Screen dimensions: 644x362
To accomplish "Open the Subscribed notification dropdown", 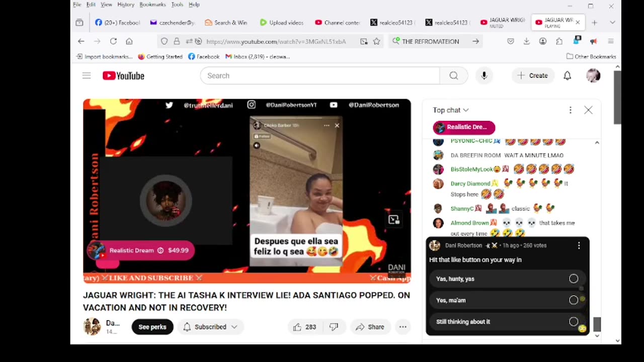I will (x=210, y=327).
